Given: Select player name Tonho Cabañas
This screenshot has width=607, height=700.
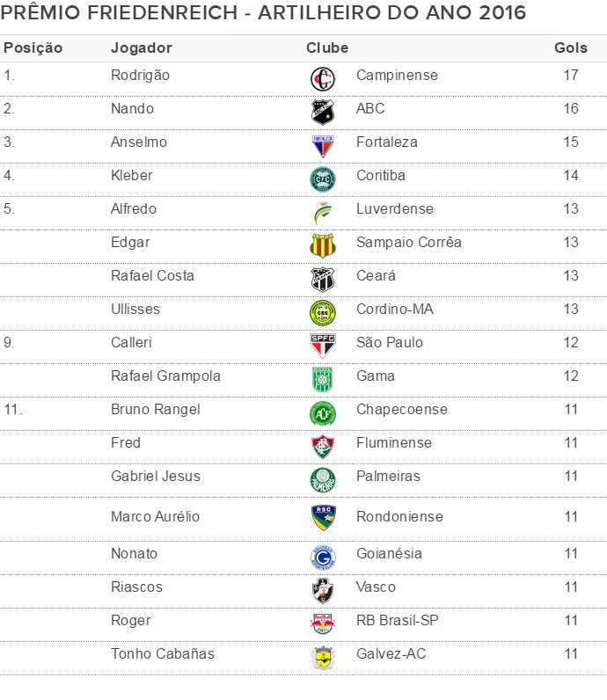Looking at the screenshot, I should click(163, 654).
